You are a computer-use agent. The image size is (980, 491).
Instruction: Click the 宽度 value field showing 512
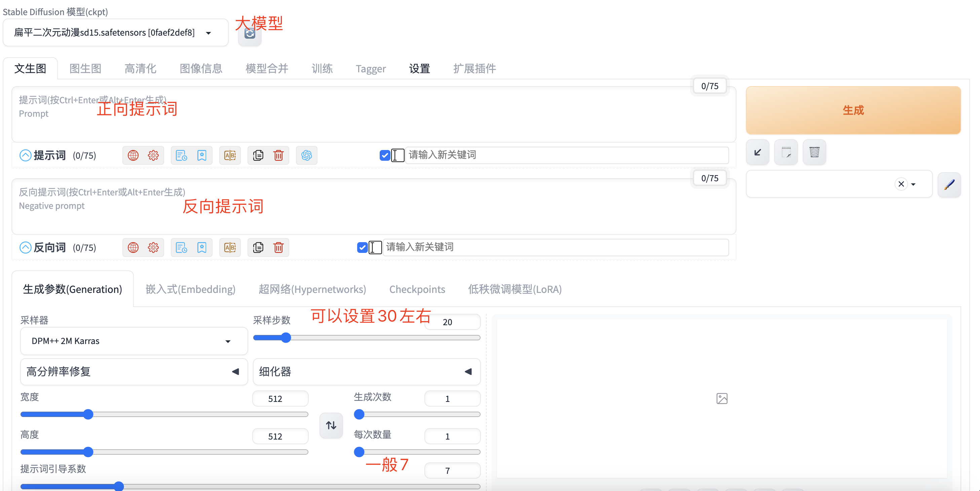click(280, 399)
